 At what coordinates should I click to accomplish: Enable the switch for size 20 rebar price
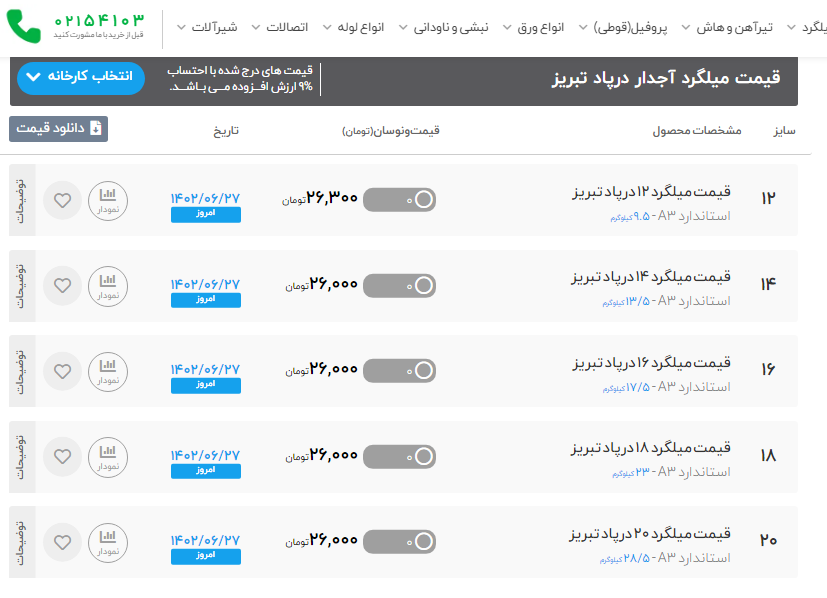400,542
